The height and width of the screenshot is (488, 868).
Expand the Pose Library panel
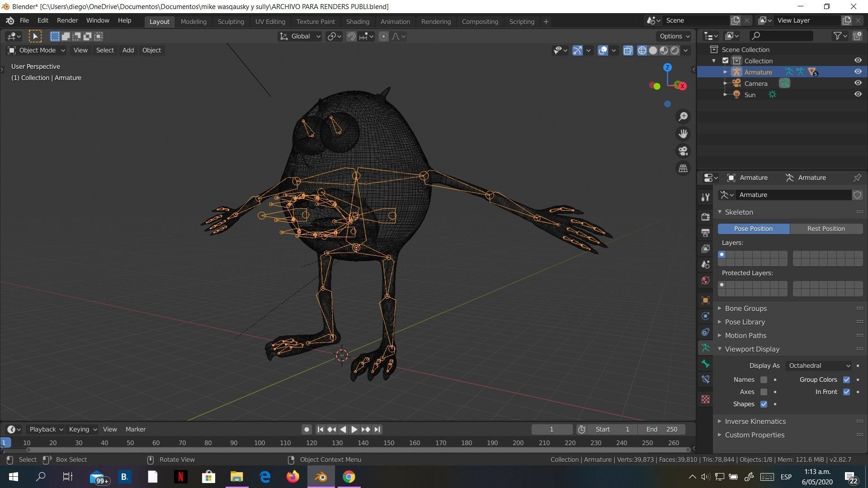tap(745, 322)
